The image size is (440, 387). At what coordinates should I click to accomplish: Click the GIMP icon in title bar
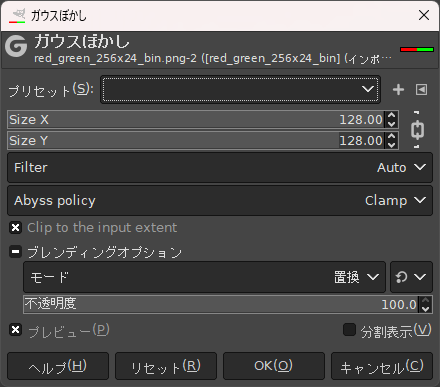17,16
